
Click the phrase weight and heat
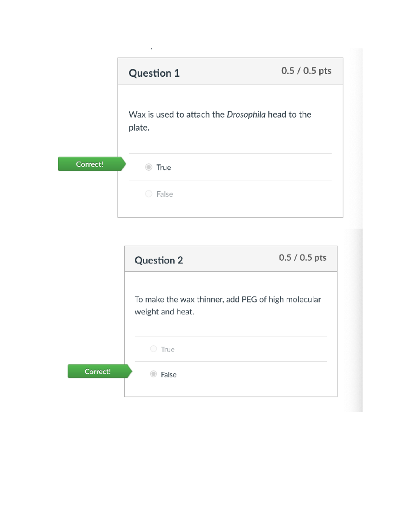(164, 312)
